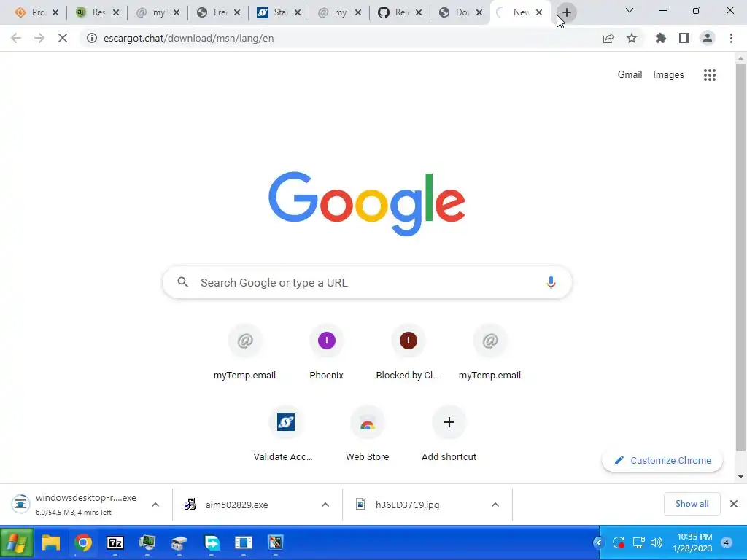View site information icon in address bar
The height and width of the screenshot is (560, 747).
click(x=91, y=38)
